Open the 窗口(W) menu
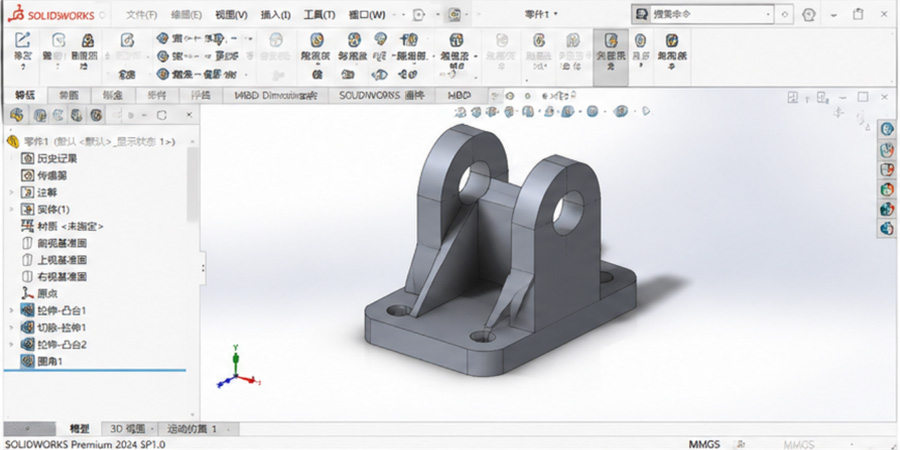The height and width of the screenshot is (450, 900). click(x=367, y=15)
